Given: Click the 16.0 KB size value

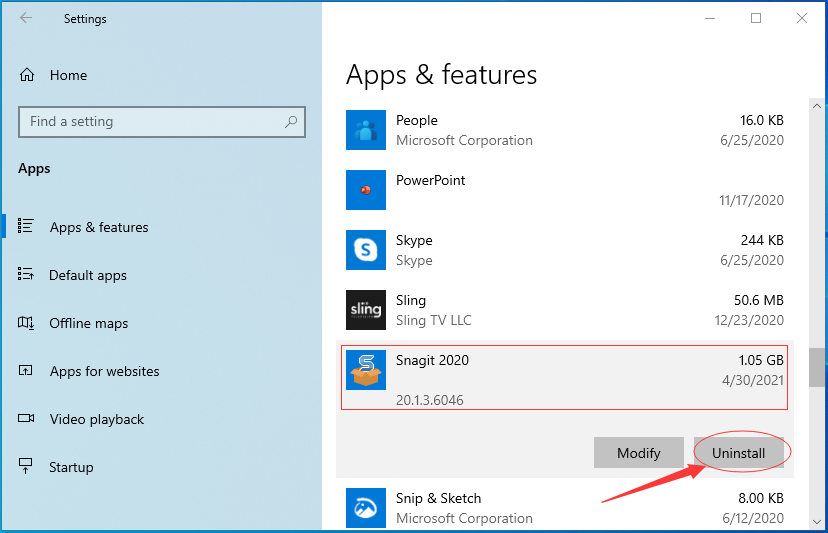Looking at the screenshot, I should click(761, 120).
